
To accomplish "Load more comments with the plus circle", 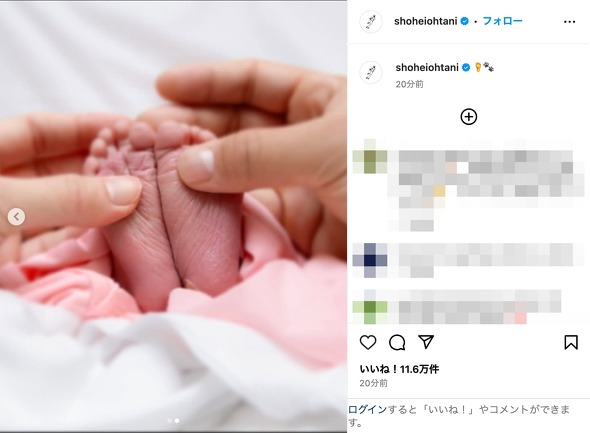I will (x=468, y=117).
